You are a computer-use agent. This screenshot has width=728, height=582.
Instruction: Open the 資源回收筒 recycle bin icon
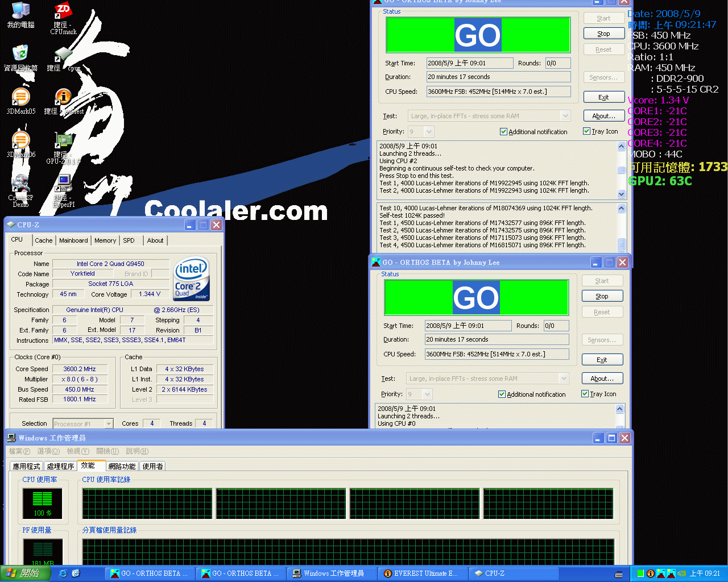pos(20,58)
